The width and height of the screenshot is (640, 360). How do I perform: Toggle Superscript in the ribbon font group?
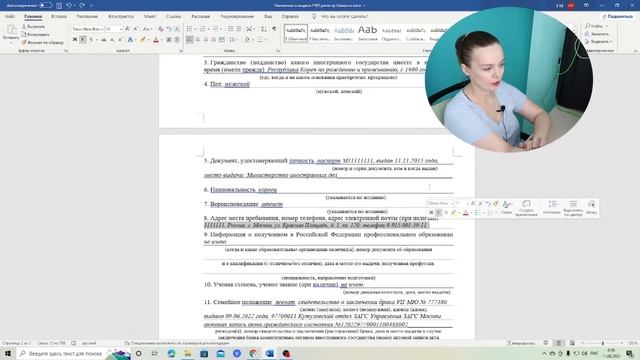tap(120, 40)
